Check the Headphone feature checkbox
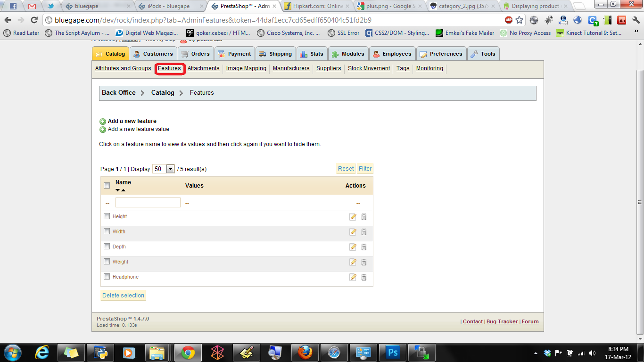 (107, 277)
